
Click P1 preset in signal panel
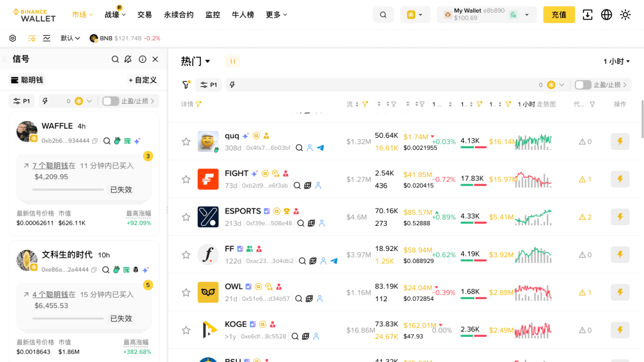[x=22, y=101]
